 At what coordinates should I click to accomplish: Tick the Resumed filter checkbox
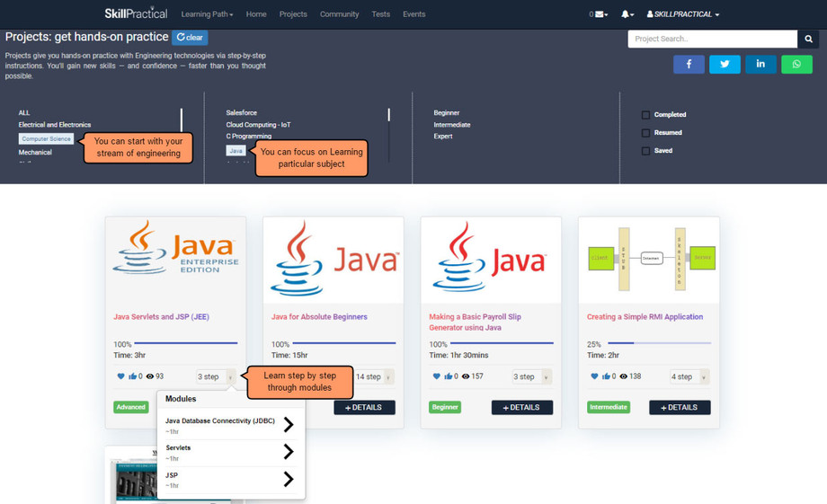click(645, 133)
